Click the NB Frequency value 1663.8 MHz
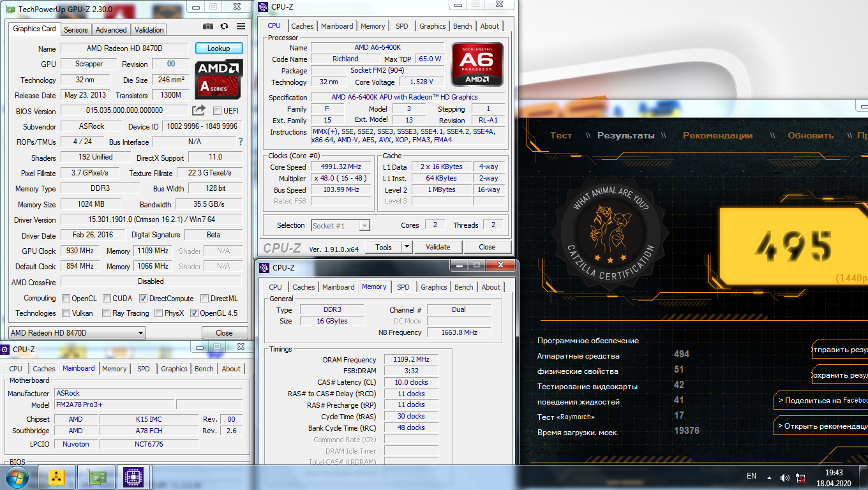Image resolution: width=868 pixels, height=490 pixels. (459, 332)
